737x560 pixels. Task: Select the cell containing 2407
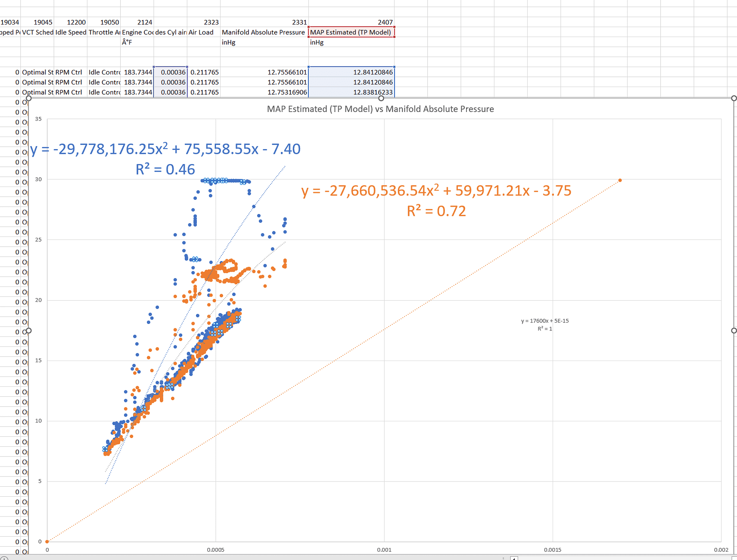pos(351,22)
